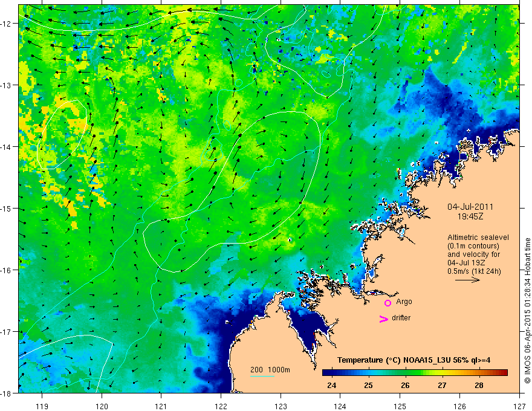The height and width of the screenshot is (411, 532).
Task: Click the 24 value on the colorbar
Action: tap(331, 385)
